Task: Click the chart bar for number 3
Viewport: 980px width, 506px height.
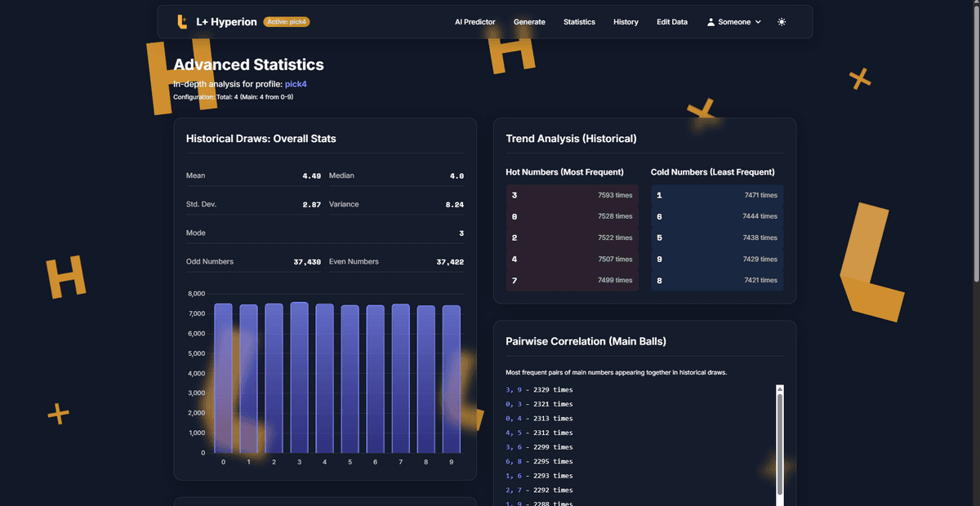Action: click(299, 377)
